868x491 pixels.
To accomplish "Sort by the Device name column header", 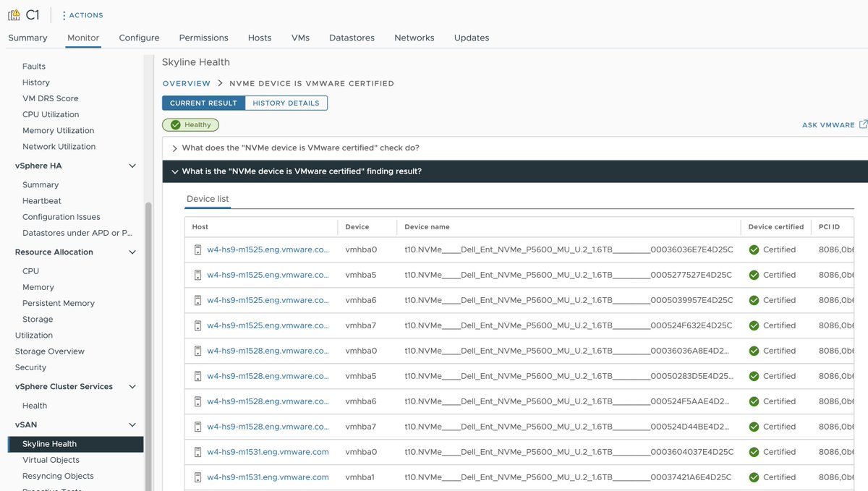I will click(427, 226).
